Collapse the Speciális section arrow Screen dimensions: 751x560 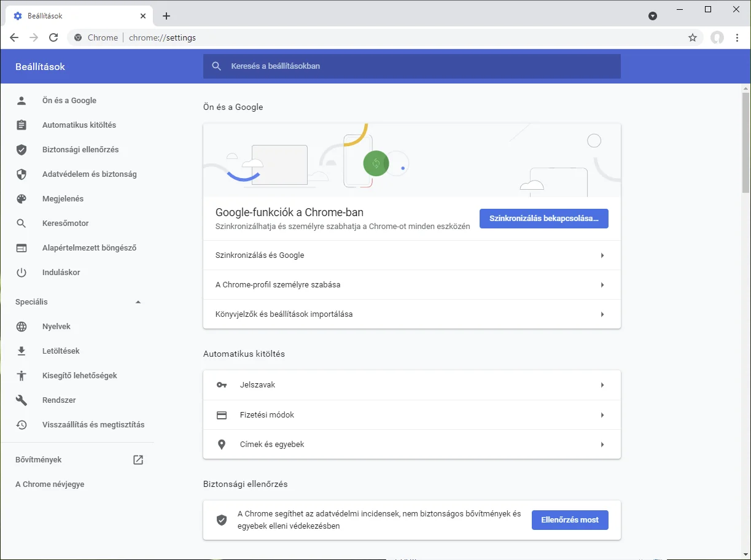[x=138, y=302]
